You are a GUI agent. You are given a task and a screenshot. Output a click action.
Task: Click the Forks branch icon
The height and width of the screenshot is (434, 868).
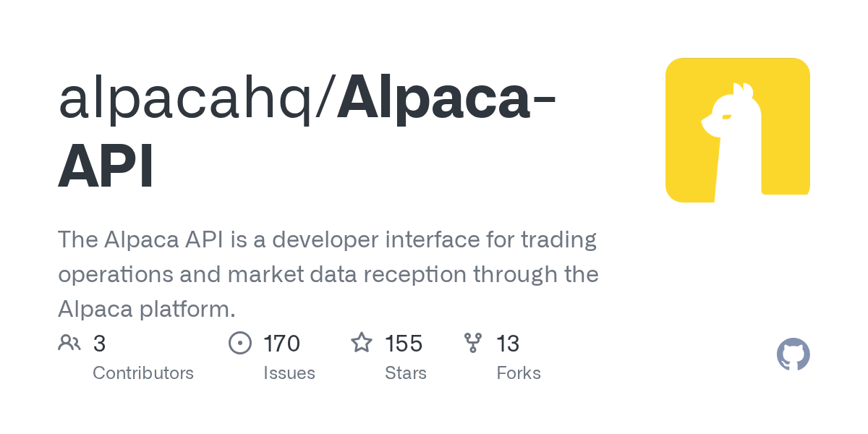pyautogui.click(x=473, y=343)
